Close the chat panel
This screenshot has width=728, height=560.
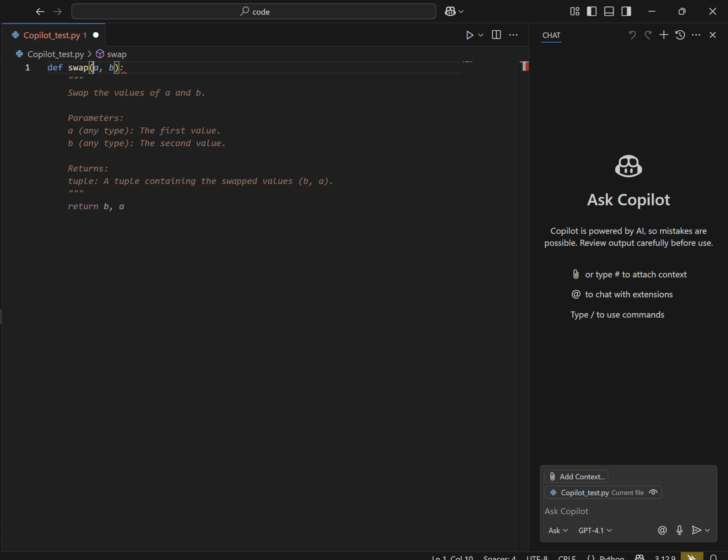point(712,35)
